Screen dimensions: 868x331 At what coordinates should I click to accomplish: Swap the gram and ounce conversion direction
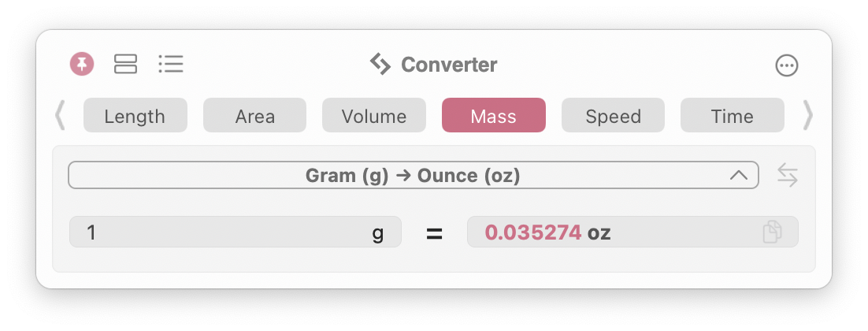787,176
